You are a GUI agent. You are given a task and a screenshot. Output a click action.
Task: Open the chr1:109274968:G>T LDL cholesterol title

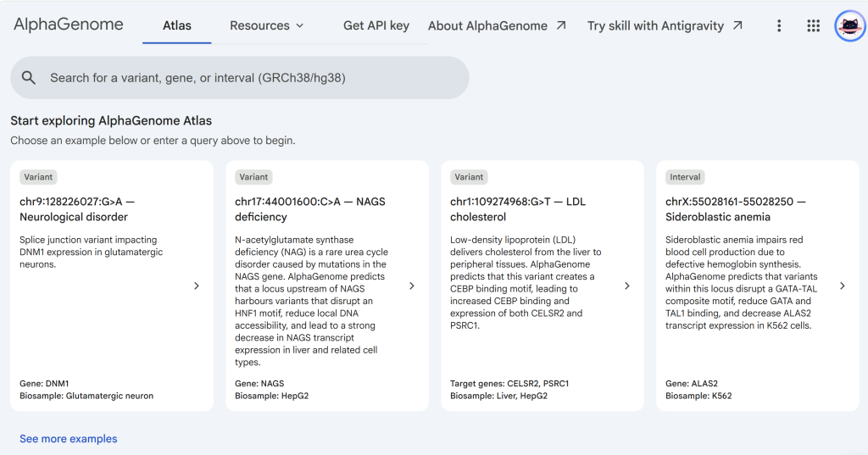click(518, 209)
